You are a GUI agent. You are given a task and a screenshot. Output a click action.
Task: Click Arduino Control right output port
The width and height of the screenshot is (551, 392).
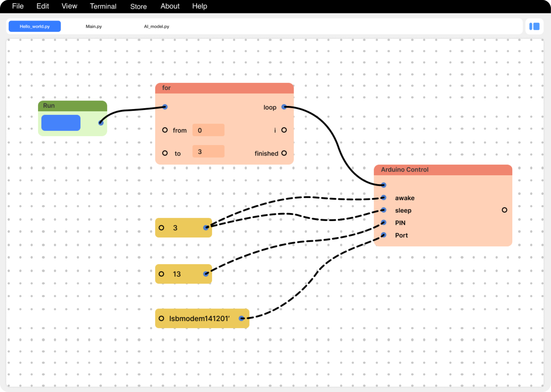pyautogui.click(x=504, y=210)
